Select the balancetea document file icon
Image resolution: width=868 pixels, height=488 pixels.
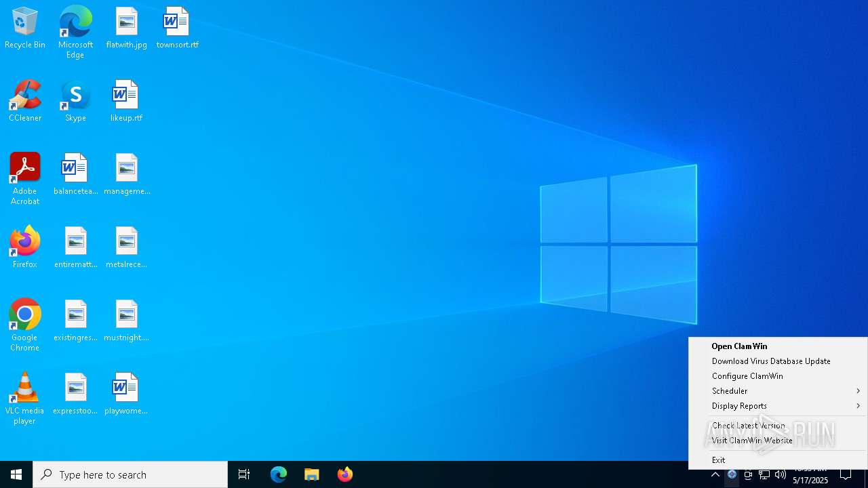point(75,174)
